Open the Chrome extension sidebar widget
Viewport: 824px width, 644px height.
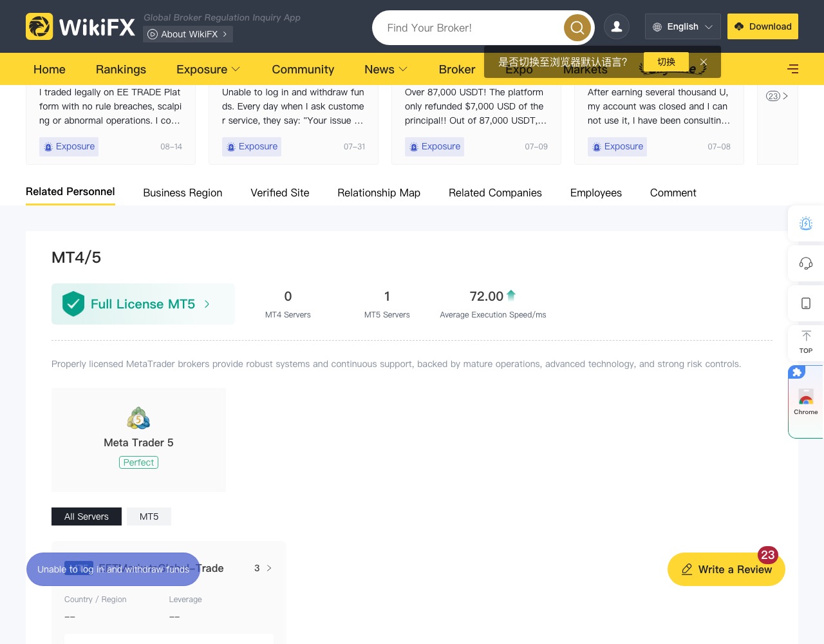(x=806, y=402)
